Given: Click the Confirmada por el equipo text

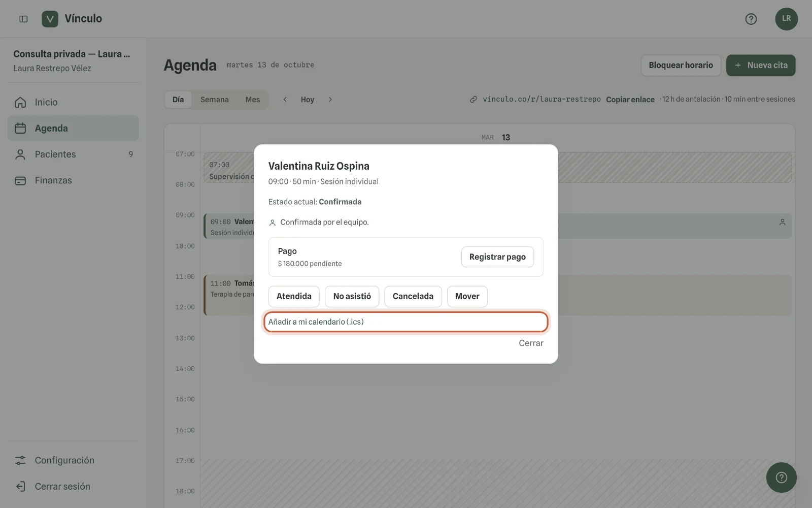Looking at the screenshot, I should pos(324,223).
